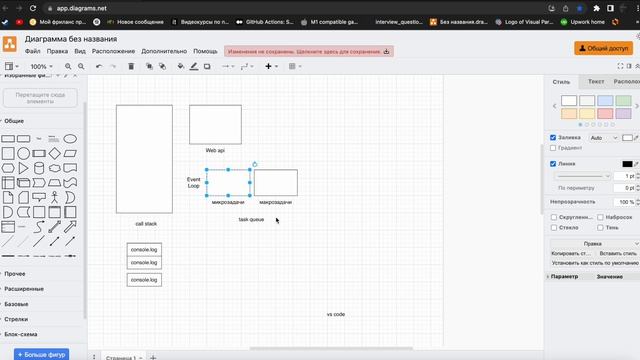Click Копировать стиль button
The width and height of the screenshot is (640, 360).
[x=571, y=253]
